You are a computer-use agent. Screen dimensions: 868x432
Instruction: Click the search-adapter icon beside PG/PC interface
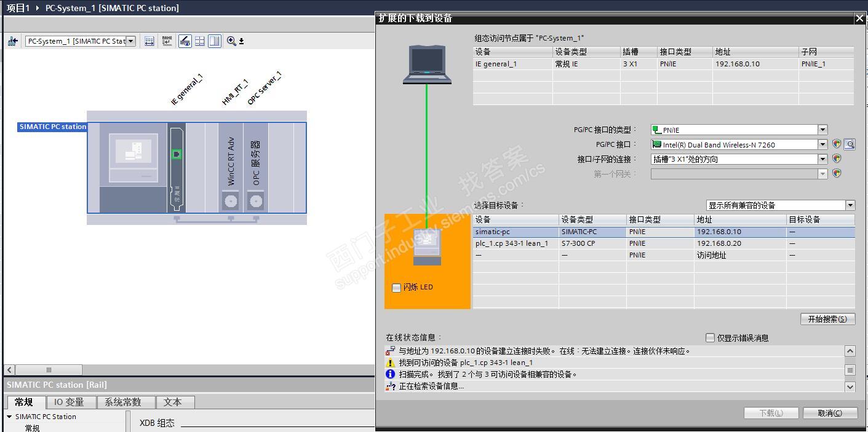[850, 144]
